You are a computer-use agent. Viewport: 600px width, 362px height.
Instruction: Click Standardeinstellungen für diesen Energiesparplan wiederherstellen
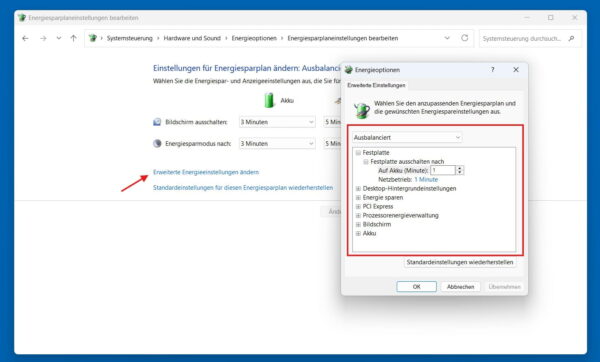click(243, 188)
